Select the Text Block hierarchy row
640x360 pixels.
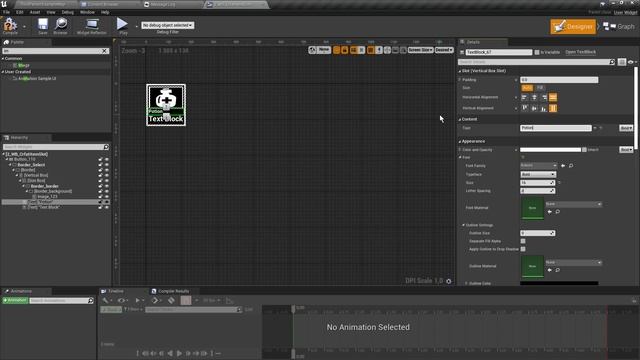tap(44, 207)
